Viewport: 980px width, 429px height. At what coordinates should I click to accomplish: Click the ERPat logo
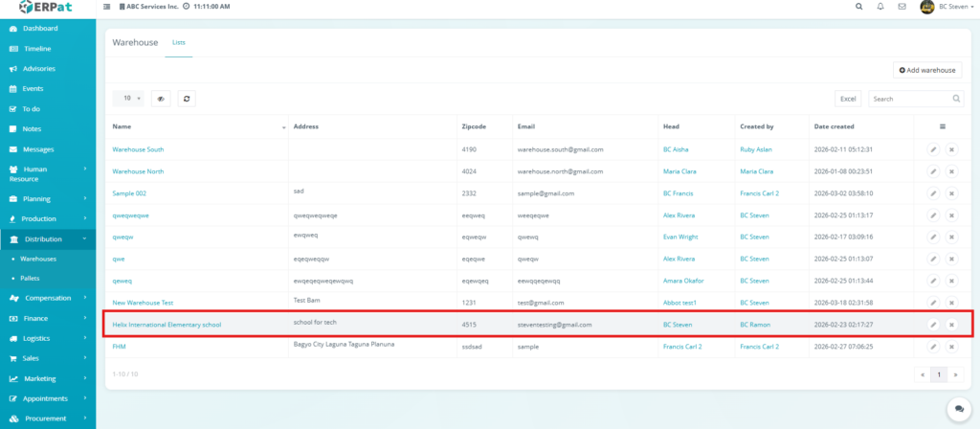tap(48, 8)
